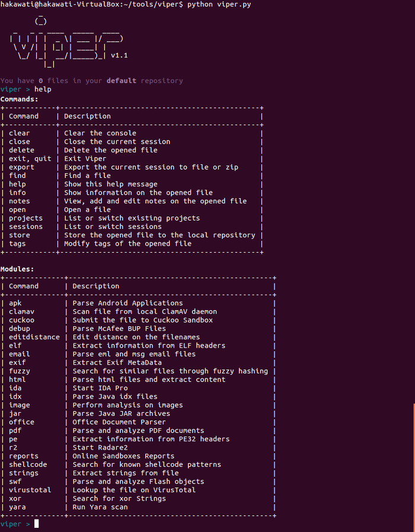Click the 'exif' module name
The width and height of the screenshot is (415, 532).
tap(17, 362)
